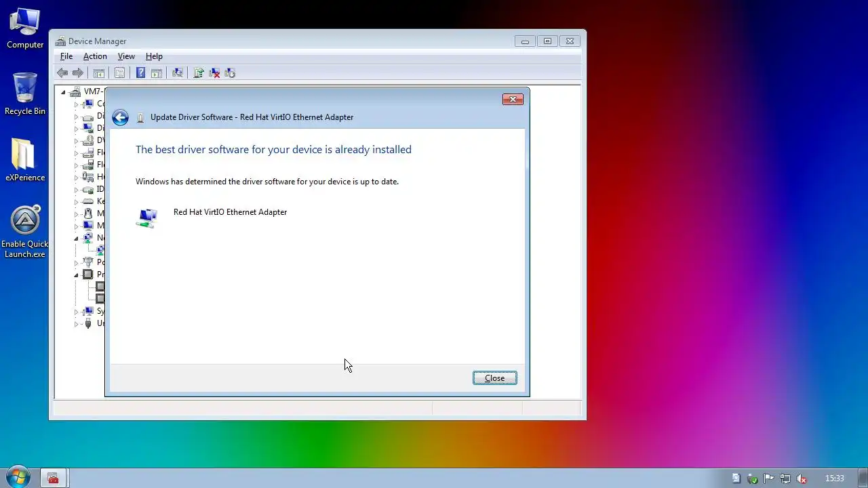Image resolution: width=868 pixels, height=488 pixels.
Task: Open the Help menu
Action: [154, 56]
